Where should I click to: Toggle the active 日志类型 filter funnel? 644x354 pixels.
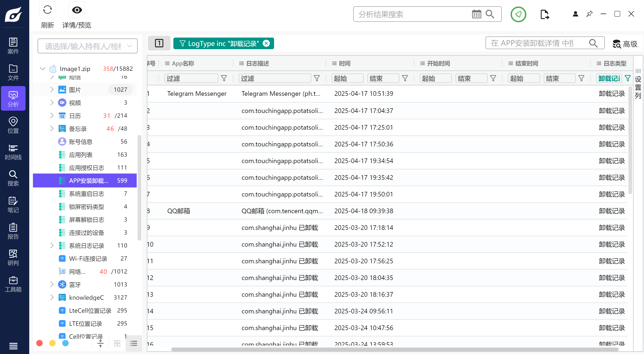(x=628, y=78)
